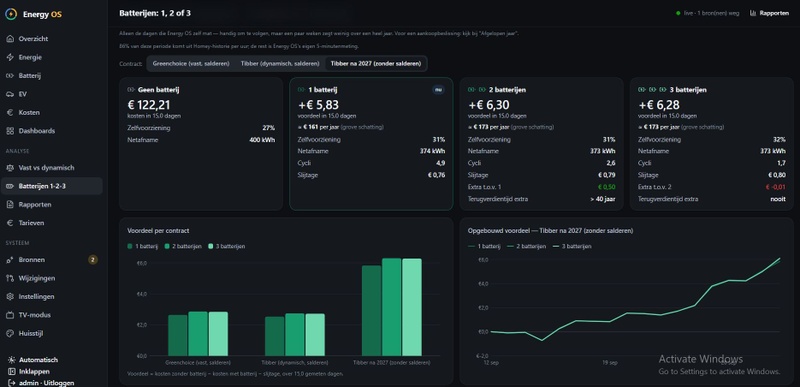Click 'Voordeel per contract' chart title
Image resolution: width=800 pixels, height=387 pixels.
(x=158, y=230)
